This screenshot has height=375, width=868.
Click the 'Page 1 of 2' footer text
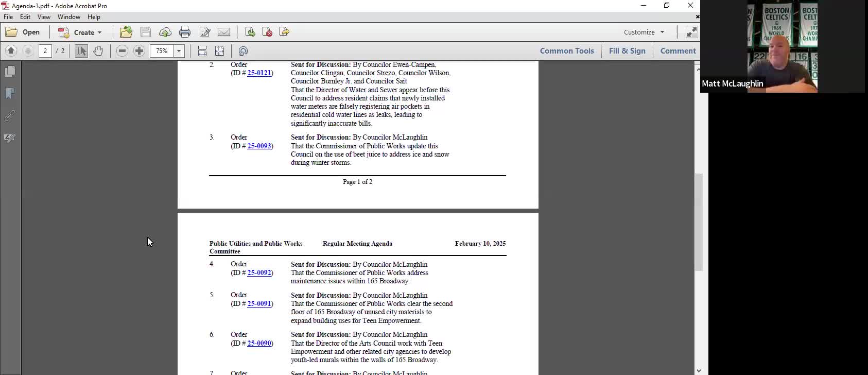[x=357, y=182]
